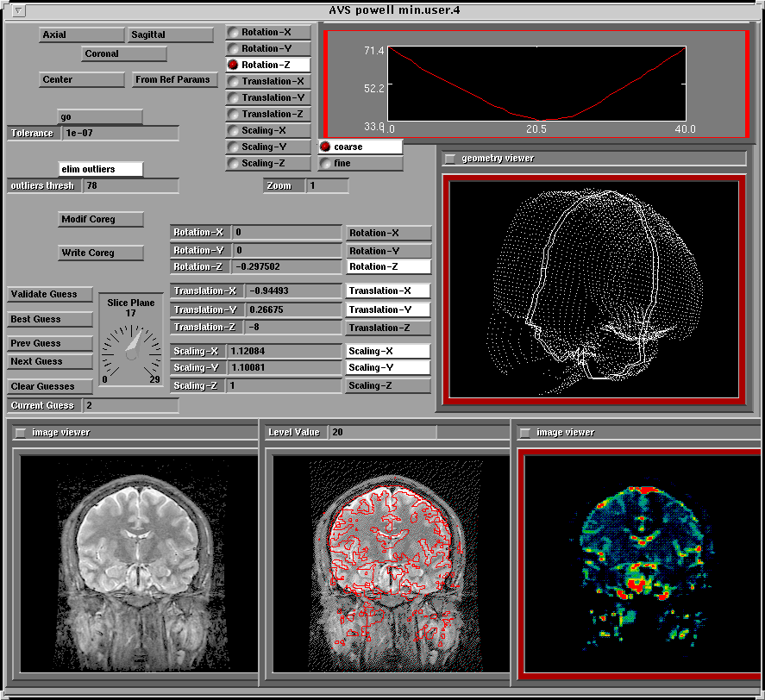765x700 pixels.
Task: Click the Validate Guess button
Action: click(50, 295)
